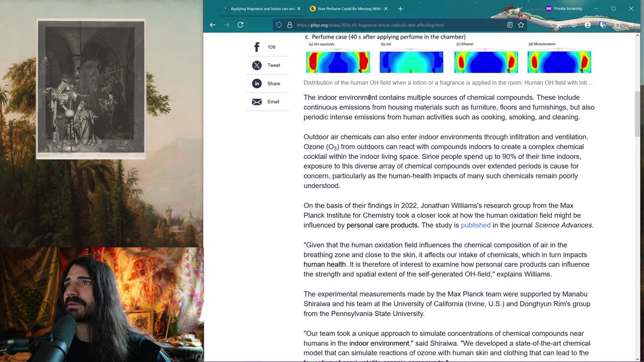
Task: Maximize the browser window
Action: tap(613, 9)
